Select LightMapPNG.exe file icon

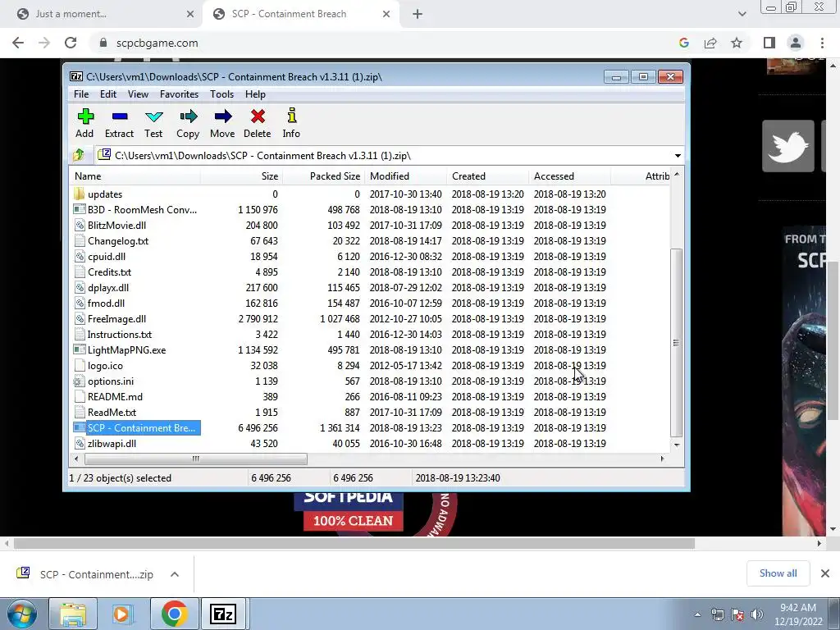tap(80, 349)
